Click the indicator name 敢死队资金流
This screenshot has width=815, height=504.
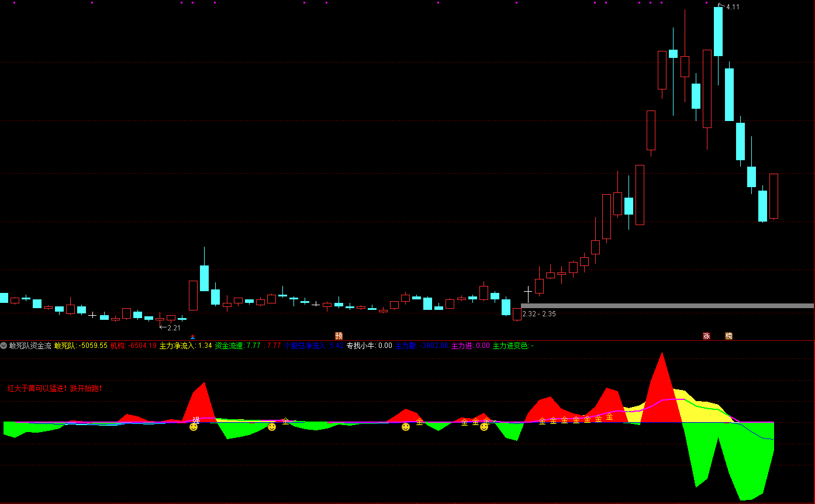(x=30, y=346)
